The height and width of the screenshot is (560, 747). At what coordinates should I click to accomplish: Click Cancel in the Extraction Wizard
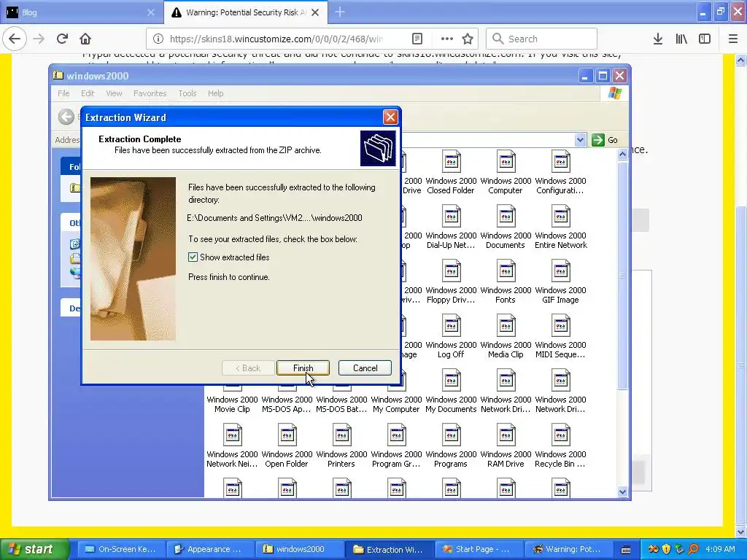pos(365,367)
